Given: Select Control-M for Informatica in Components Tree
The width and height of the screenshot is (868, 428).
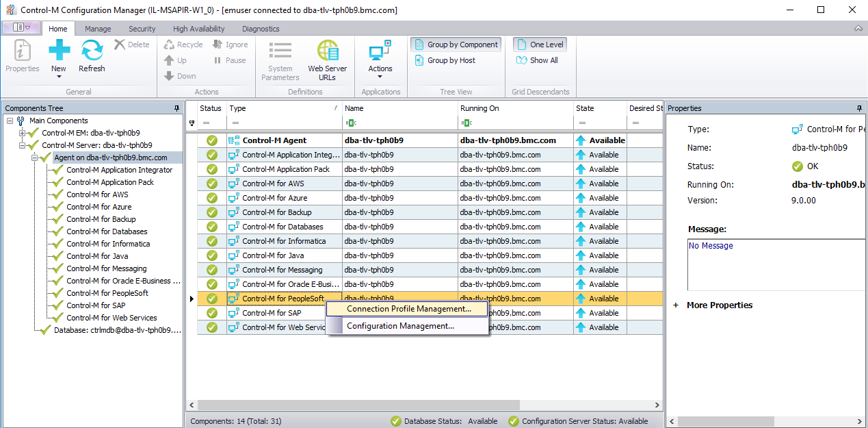Looking at the screenshot, I should [x=108, y=244].
